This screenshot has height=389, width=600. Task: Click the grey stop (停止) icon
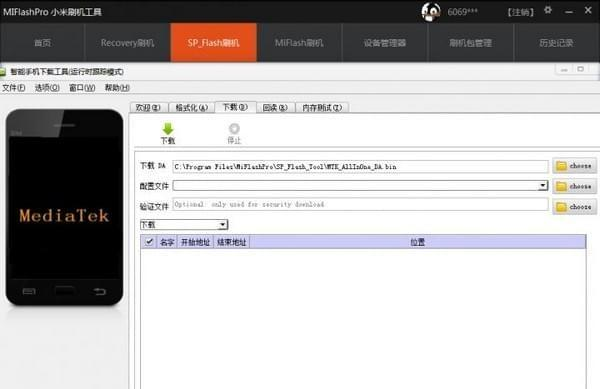(234, 129)
